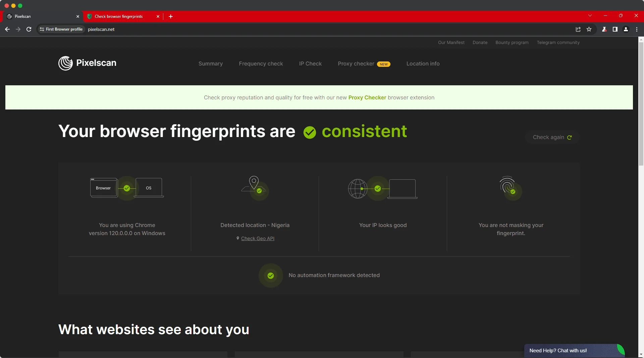
Task: Open the Bounty program link
Action: click(x=512, y=43)
